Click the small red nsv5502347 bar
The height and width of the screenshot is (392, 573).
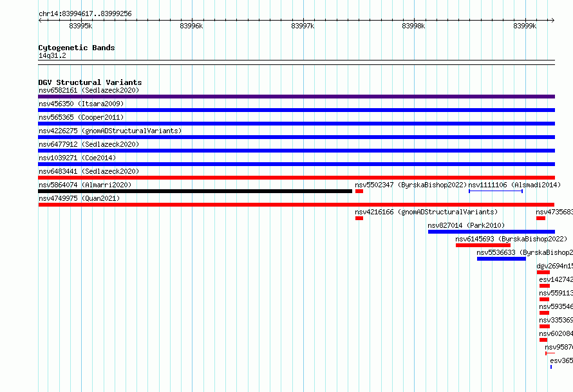(359, 191)
